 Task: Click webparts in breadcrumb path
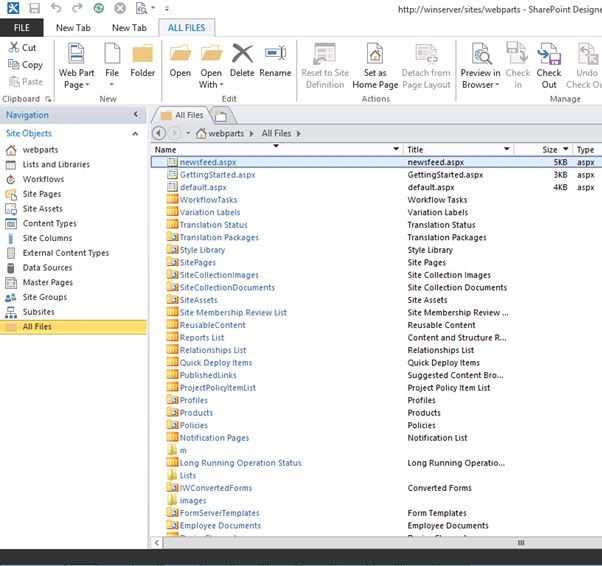pos(226,134)
